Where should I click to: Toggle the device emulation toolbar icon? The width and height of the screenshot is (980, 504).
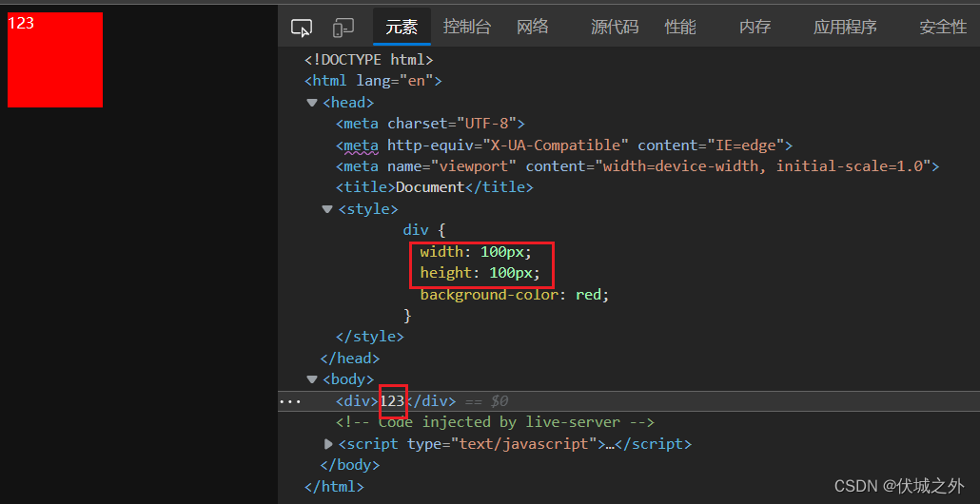tap(343, 28)
